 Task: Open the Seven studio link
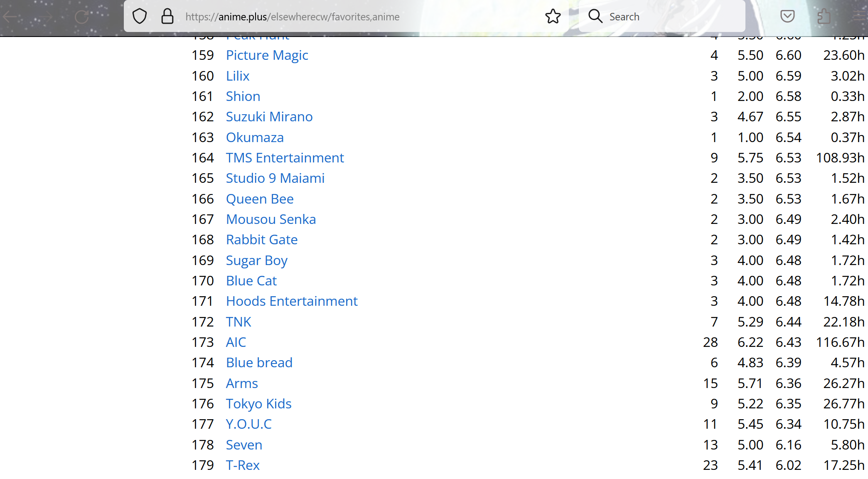tap(244, 445)
